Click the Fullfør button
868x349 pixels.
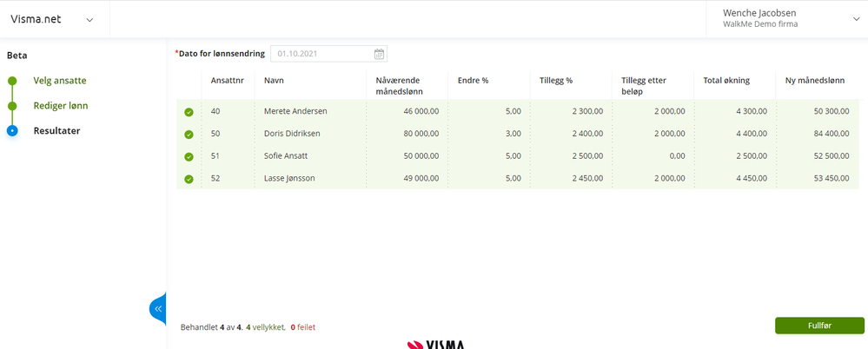pyautogui.click(x=819, y=326)
